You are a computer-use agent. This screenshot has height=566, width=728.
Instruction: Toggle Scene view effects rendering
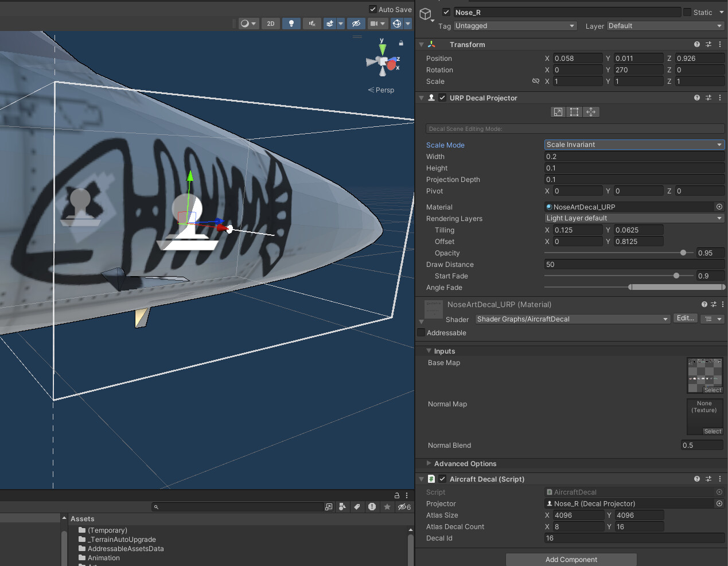pyautogui.click(x=330, y=24)
